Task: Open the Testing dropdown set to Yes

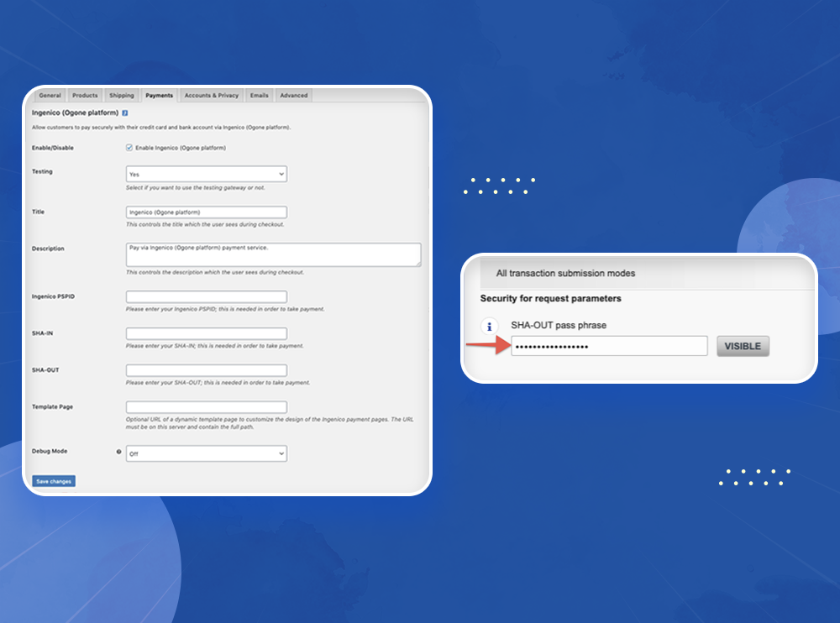Action: tap(206, 174)
